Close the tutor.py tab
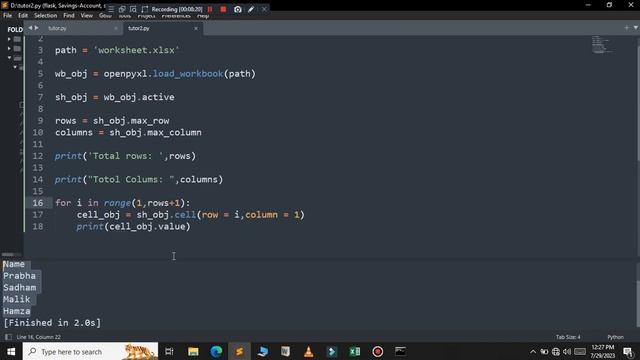 116,28
